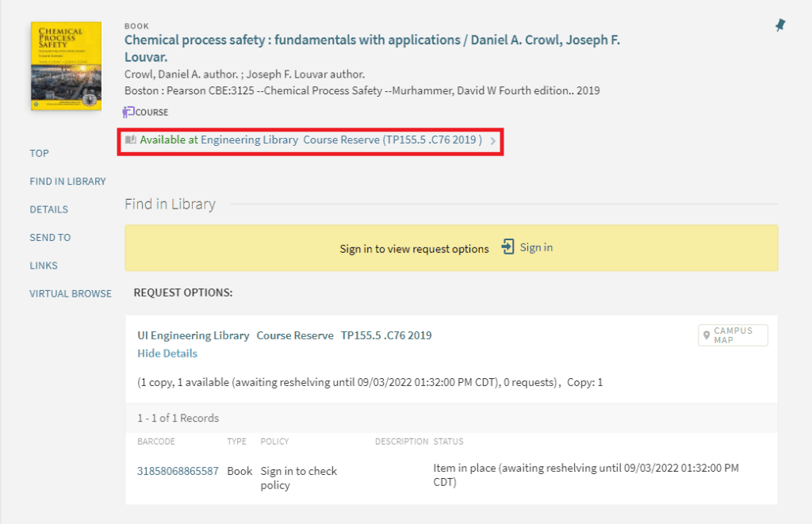The width and height of the screenshot is (812, 524).
Task: Click the book icon beside availability text
Action: pos(131,140)
